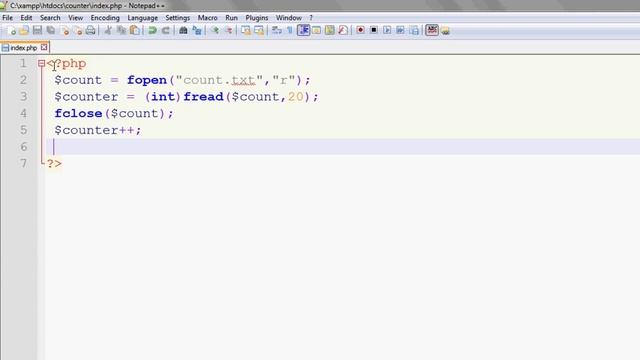The width and height of the screenshot is (640, 360).
Task: Open the Plugins menu
Action: point(257,18)
